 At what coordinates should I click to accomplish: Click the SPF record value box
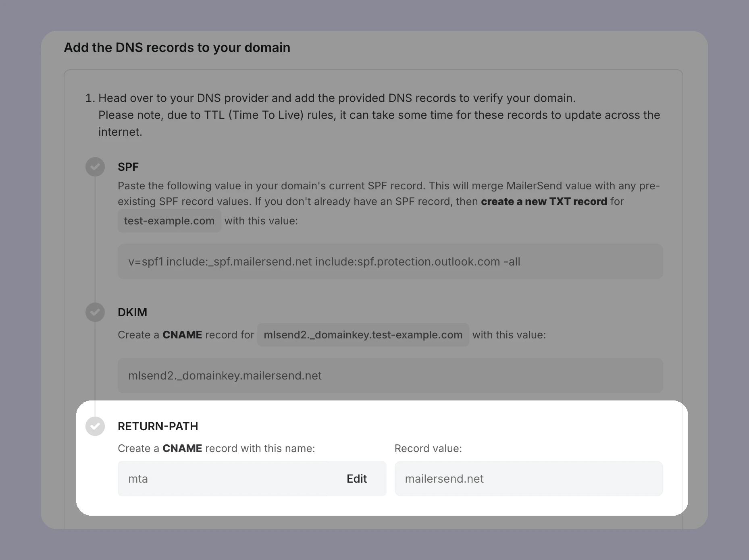(389, 261)
